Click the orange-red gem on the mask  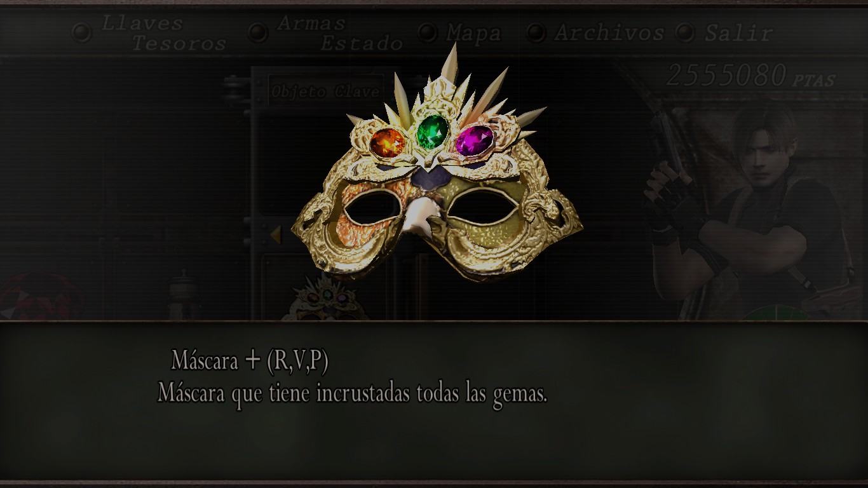click(x=388, y=143)
